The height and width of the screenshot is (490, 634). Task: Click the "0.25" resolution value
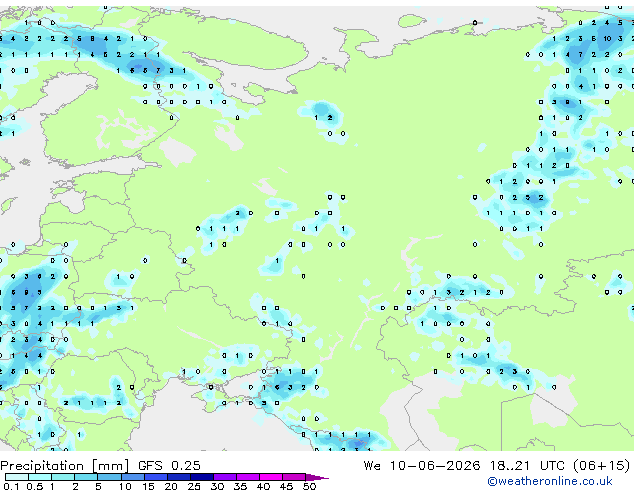pos(186,466)
